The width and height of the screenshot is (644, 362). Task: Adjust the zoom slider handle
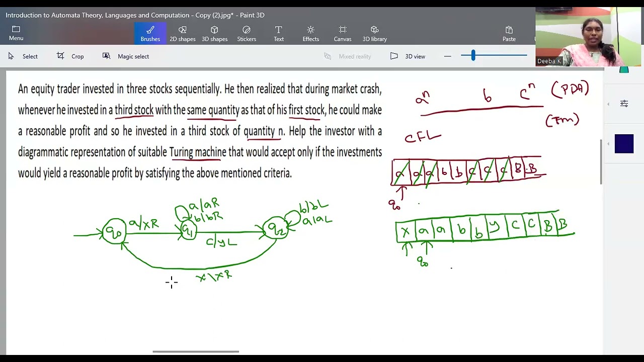[x=473, y=56]
